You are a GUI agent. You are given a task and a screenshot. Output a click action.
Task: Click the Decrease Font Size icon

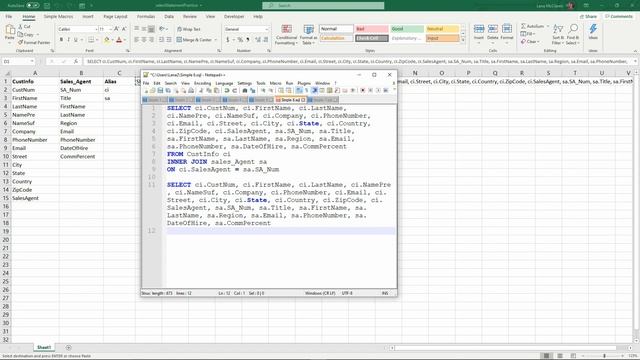(124, 29)
